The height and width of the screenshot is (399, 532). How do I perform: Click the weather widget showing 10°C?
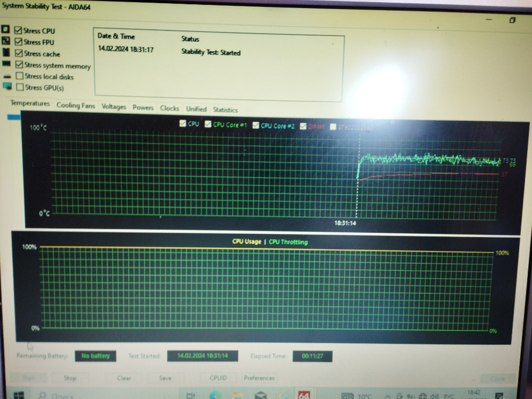coord(357,396)
